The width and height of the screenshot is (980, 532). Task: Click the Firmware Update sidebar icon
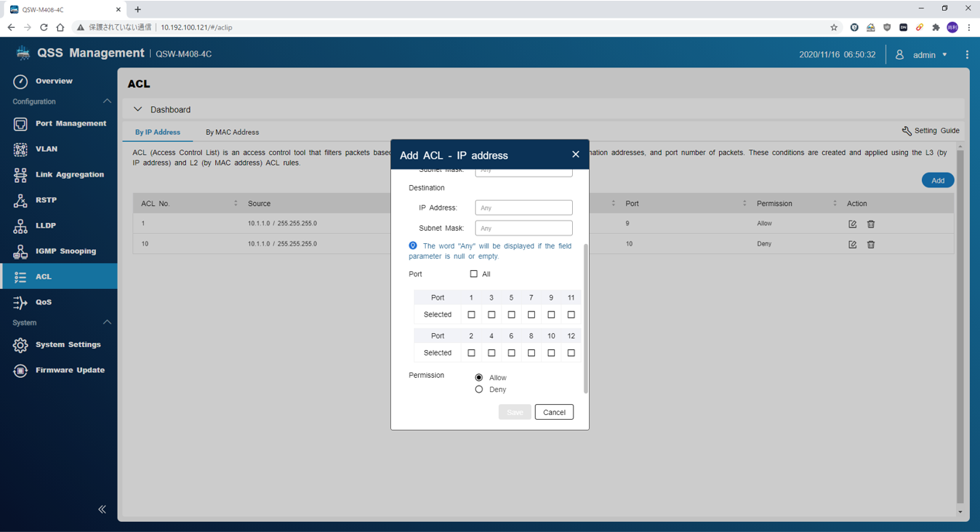pos(20,370)
